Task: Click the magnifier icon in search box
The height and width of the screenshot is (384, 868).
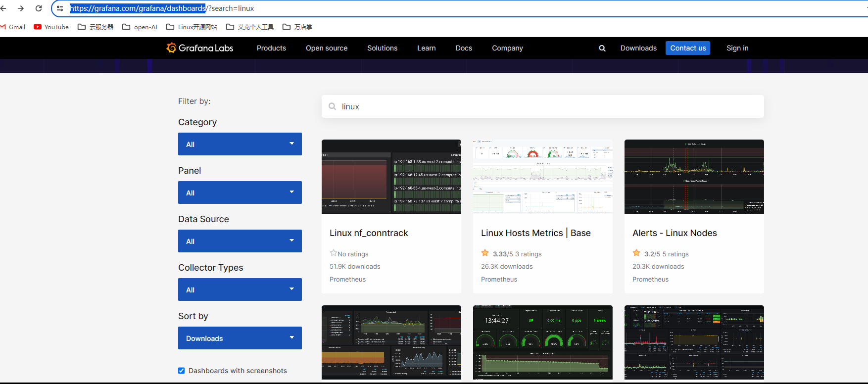Action: point(333,106)
